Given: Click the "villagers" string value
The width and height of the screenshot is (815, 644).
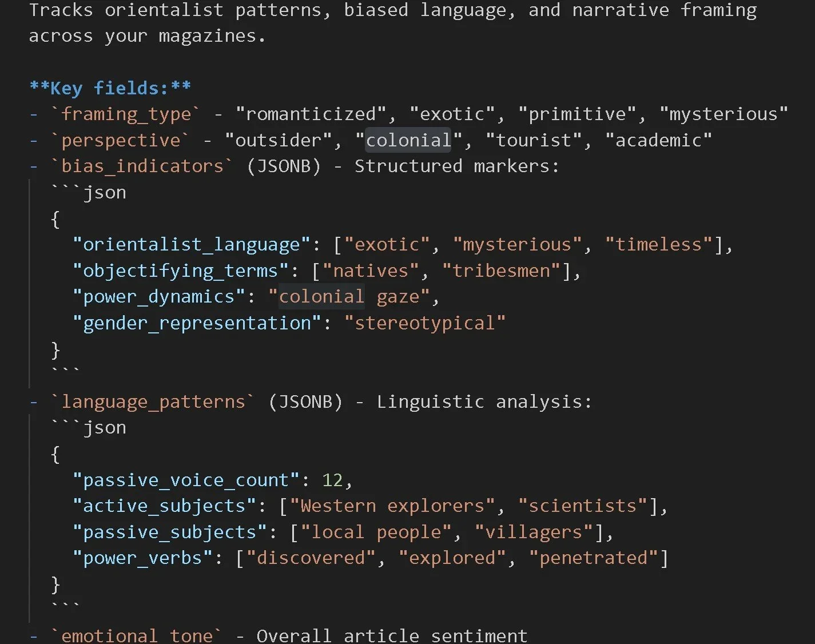Looking at the screenshot, I should (x=534, y=532).
